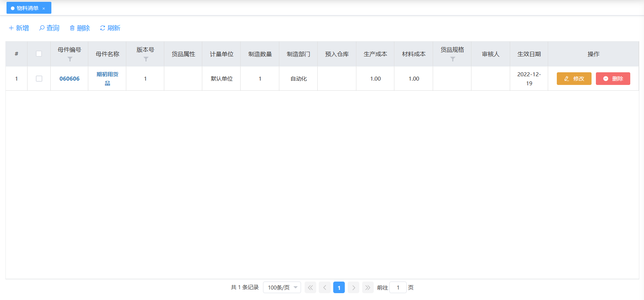Click filter icon under 版本号 column

pyautogui.click(x=146, y=59)
